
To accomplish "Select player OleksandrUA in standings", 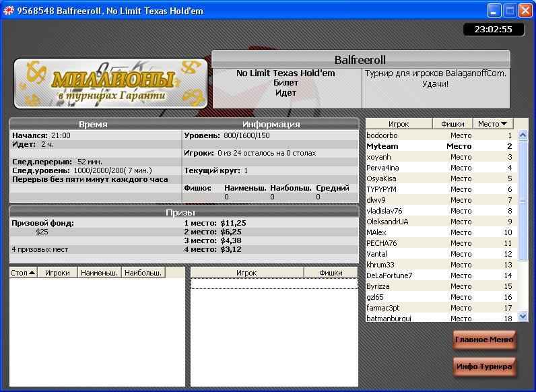I will click(x=441, y=222).
